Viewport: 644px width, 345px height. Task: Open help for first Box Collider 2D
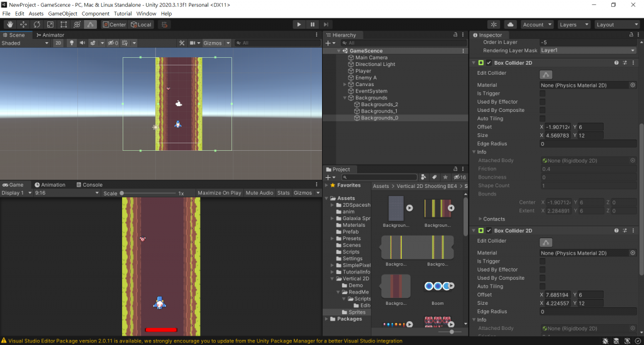click(x=616, y=63)
